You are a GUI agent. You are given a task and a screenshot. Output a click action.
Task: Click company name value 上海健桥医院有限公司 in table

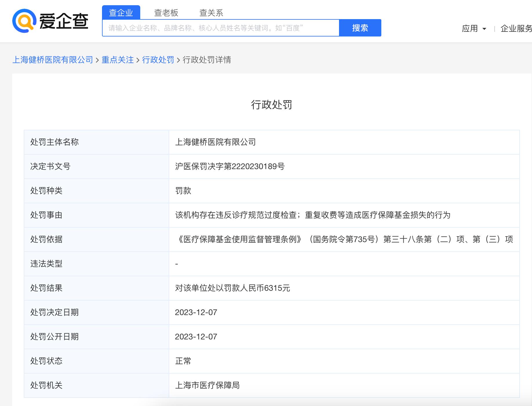pos(215,142)
